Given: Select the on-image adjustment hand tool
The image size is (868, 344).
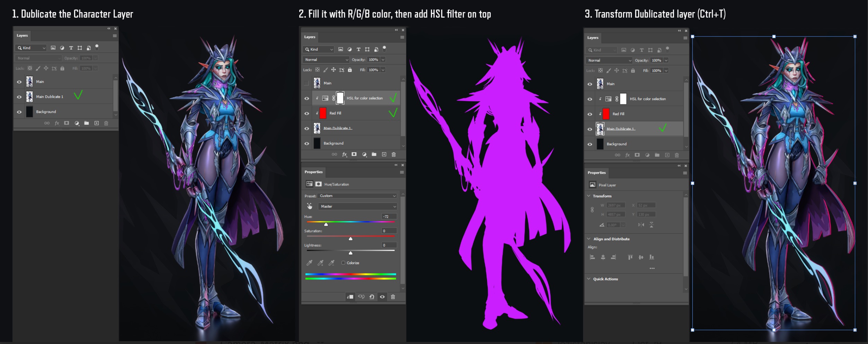Looking at the screenshot, I should click(309, 206).
